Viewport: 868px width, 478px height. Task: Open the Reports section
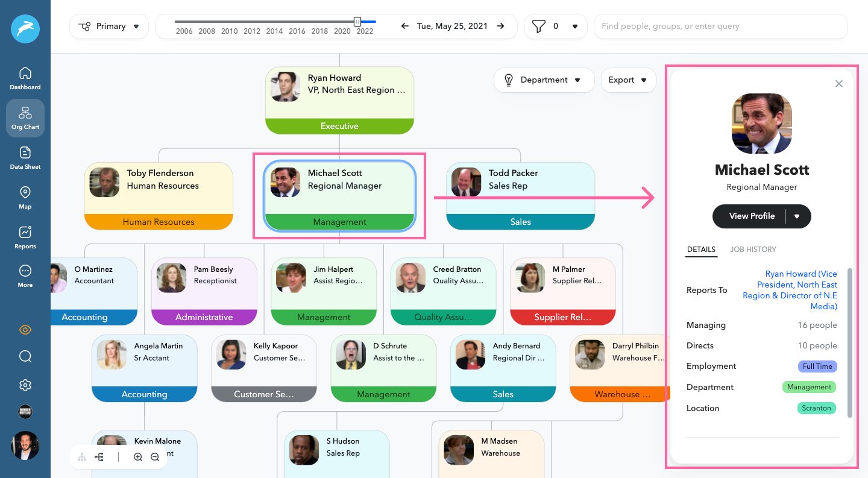tap(25, 237)
